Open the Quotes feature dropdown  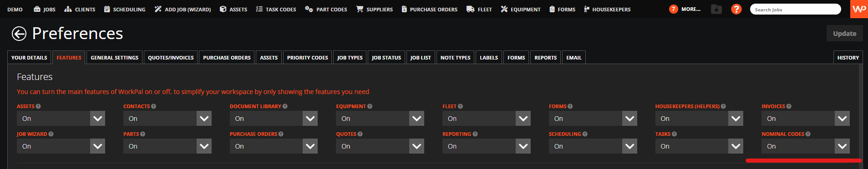coord(380,146)
